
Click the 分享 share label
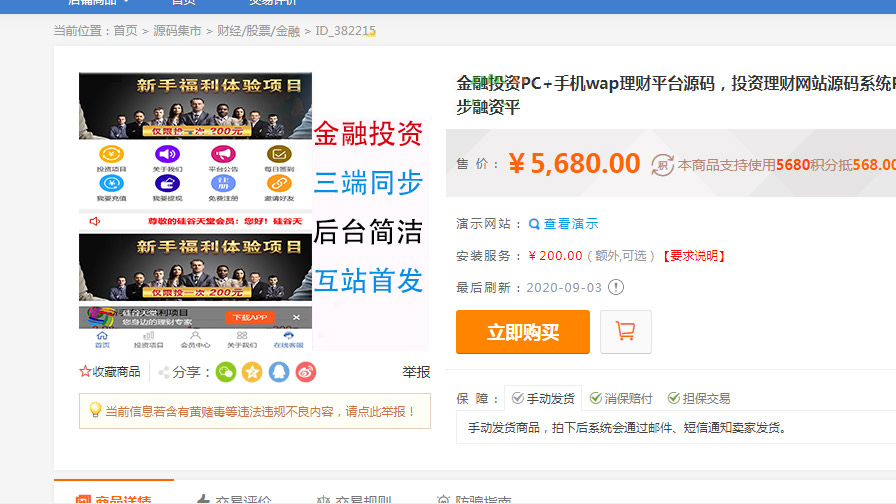coord(186,372)
